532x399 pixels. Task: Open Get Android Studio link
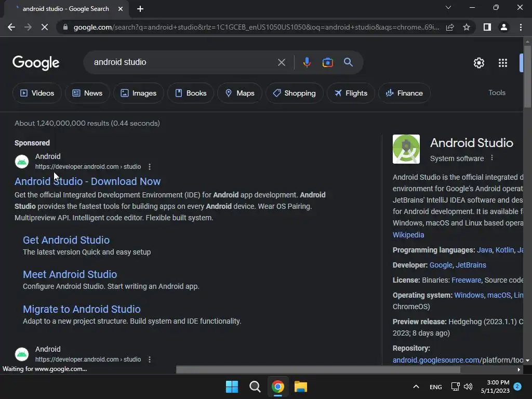coord(66,240)
